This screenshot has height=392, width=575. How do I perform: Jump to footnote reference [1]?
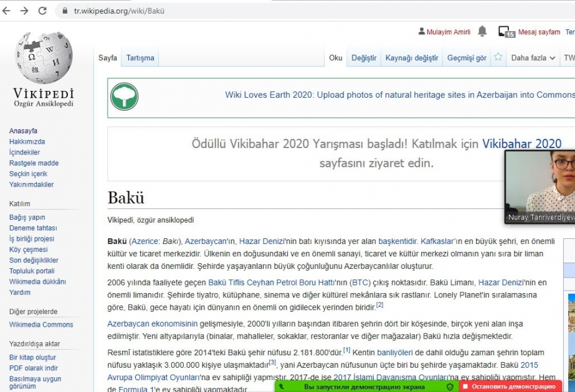346,350
